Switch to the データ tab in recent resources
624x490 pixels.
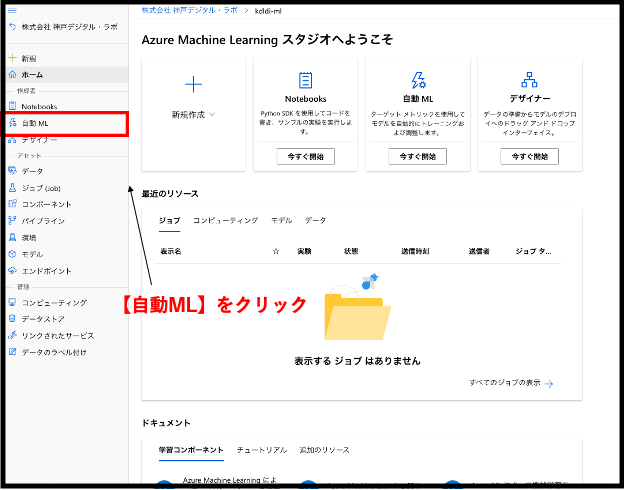315,220
